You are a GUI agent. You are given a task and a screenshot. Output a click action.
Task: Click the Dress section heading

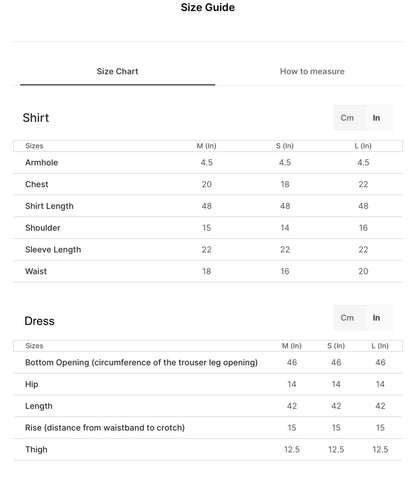pyautogui.click(x=39, y=321)
